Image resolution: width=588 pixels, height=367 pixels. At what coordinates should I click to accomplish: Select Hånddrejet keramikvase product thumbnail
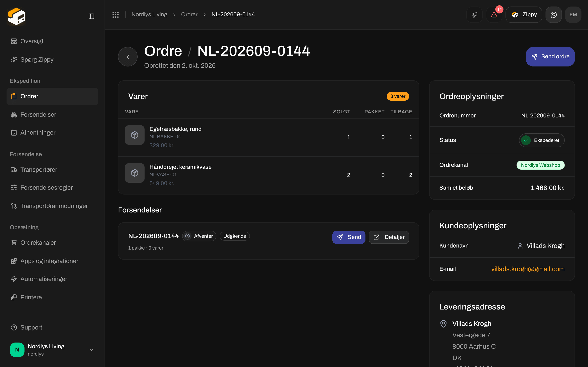pos(135,173)
